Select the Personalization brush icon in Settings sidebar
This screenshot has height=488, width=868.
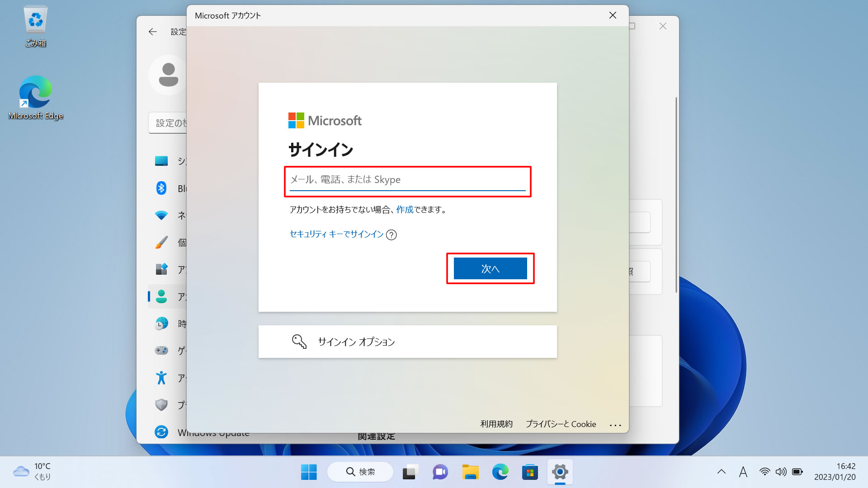[x=161, y=242]
